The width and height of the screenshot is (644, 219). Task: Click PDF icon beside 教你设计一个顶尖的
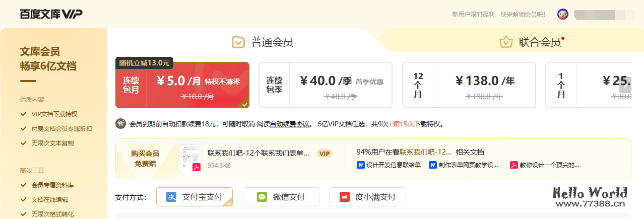pos(513,165)
